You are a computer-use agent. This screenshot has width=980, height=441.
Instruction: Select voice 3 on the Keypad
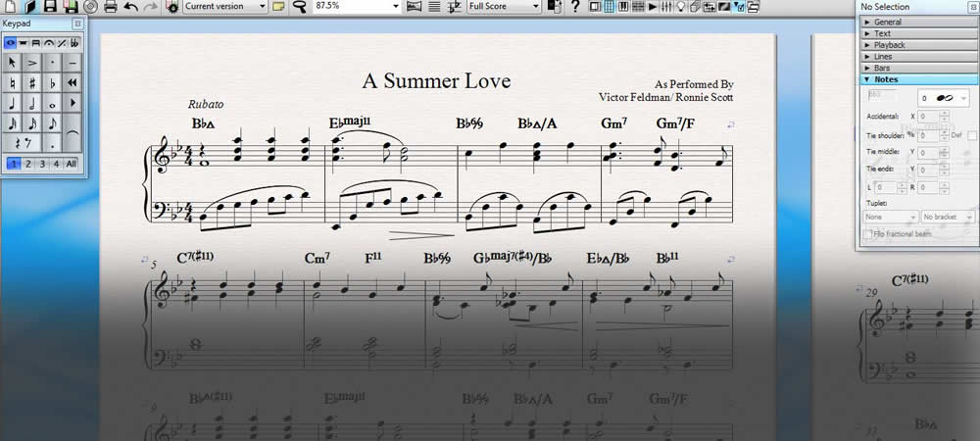click(42, 165)
